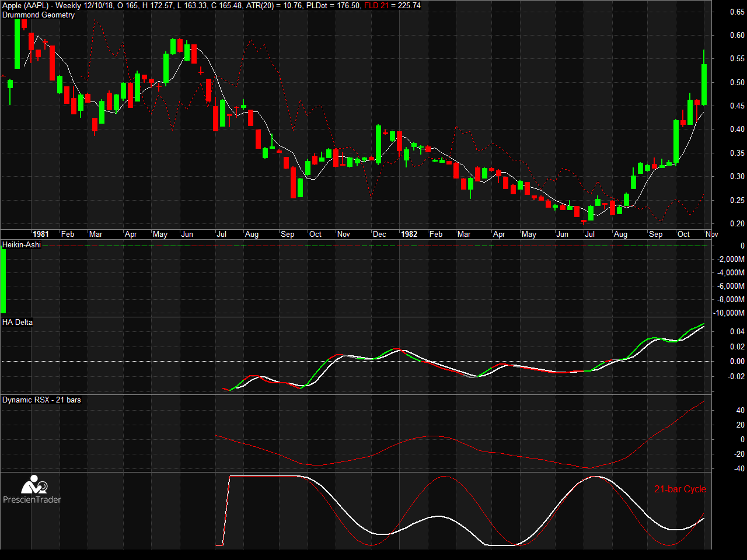The height and width of the screenshot is (560, 747).
Task: Click the 40 label on Dynamic RSX axis
Action: coord(741,410)
